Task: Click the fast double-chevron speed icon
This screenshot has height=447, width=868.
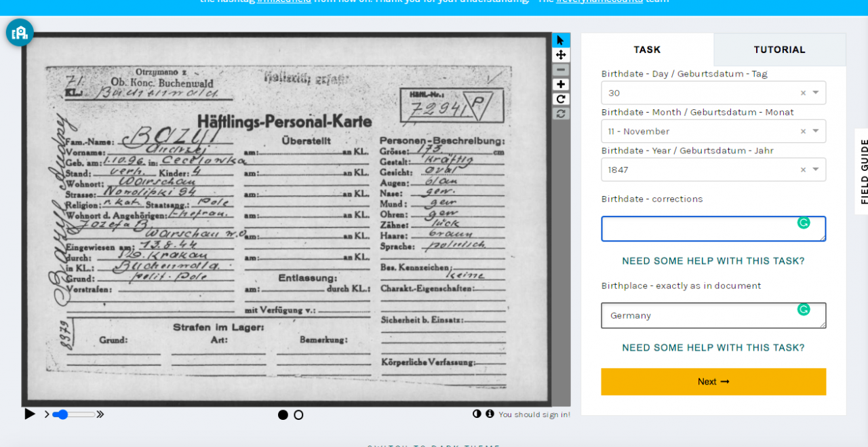Action: (100, 414)
